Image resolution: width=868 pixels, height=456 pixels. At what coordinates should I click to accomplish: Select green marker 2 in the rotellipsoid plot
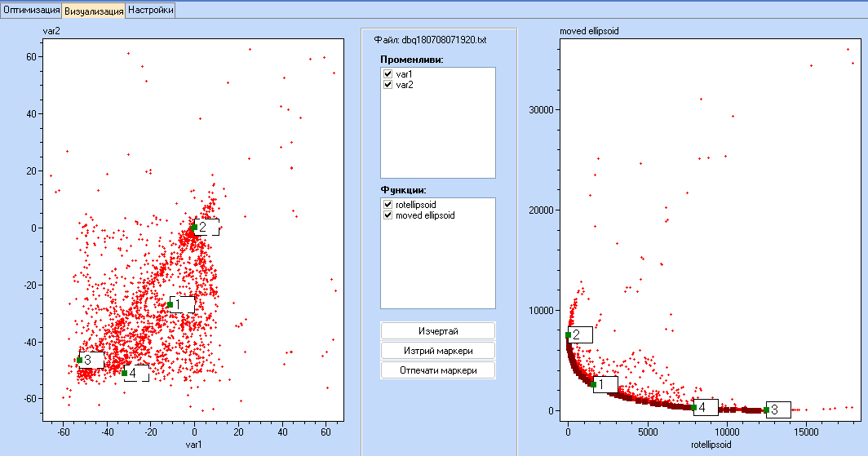pos(568,335)
